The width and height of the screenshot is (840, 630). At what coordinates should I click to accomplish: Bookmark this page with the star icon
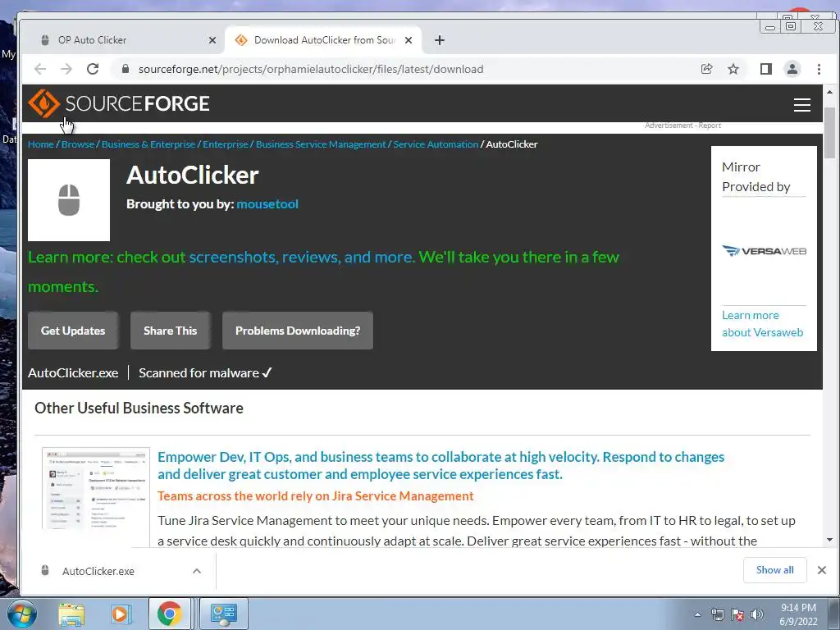[733, 69]
